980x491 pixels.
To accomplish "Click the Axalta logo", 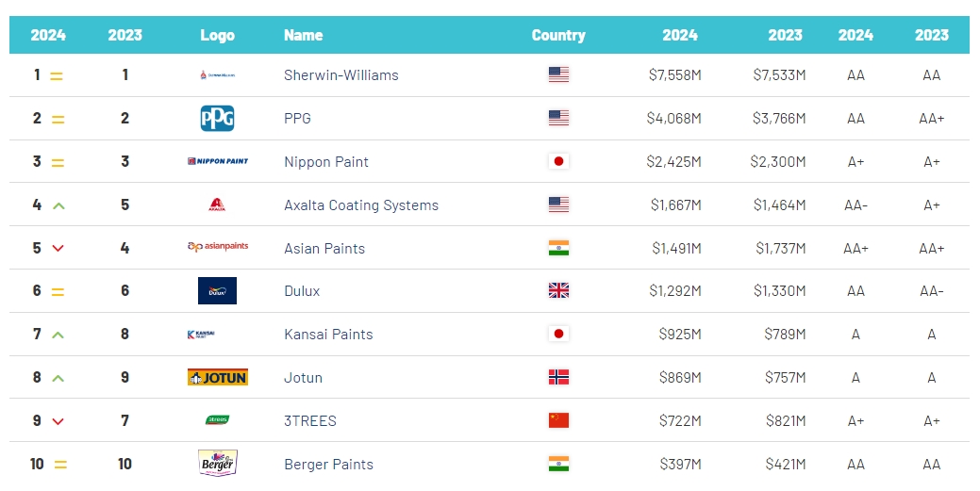I will point(217,205).
